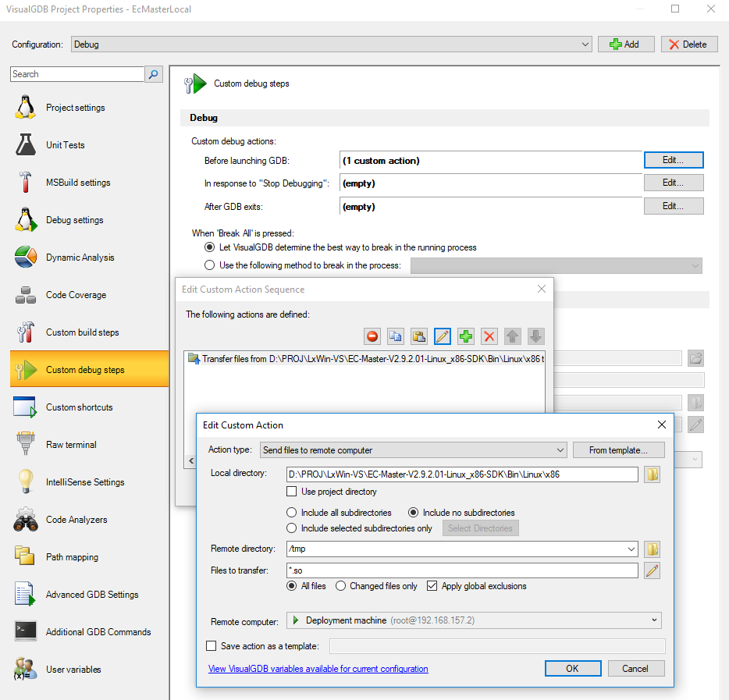Viewport: 729px width, 700px height.
Task: Open the Configuration dropdown showing Debug
Action: [585, 44]
